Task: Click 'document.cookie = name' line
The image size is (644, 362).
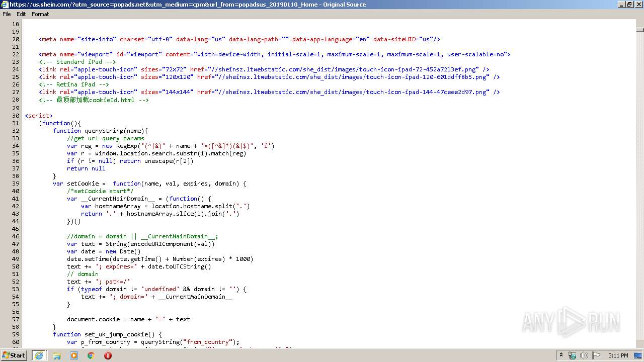Action: click(x=128, y=319)
